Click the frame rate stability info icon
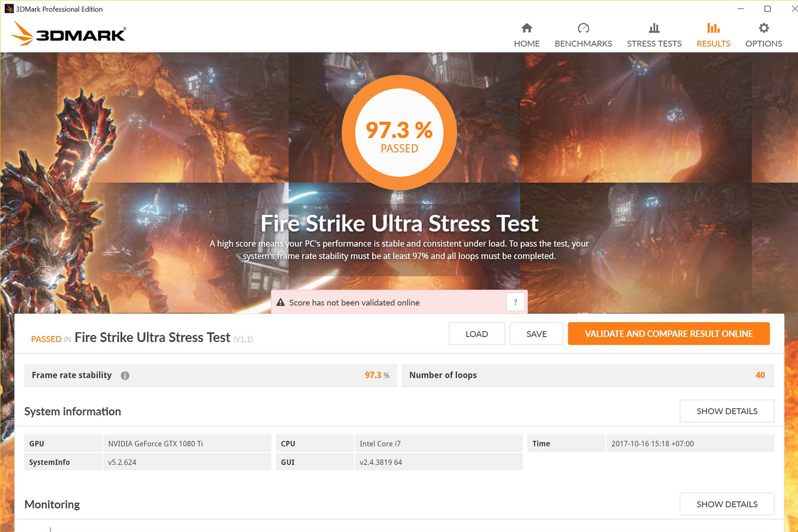This screenshot has width=798, height=532. (125, 375)
